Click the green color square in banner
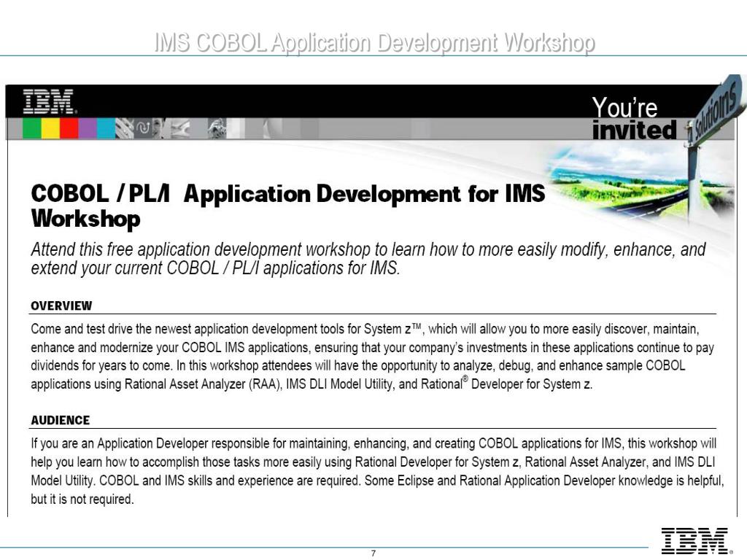Viewport: 747px width, 560px height. click(x=32, y=128)
